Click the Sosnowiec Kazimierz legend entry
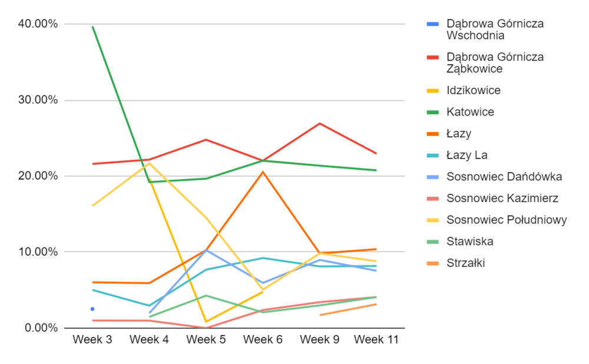The height and width of the screenshot is (364, 589). (502, 198)
